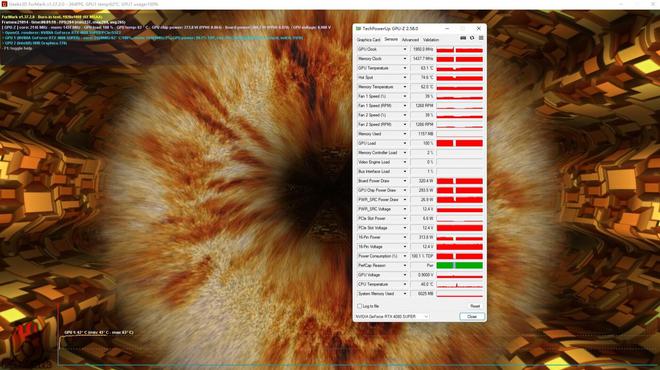Click the GPU-Z app icon in title bar
The height and width of the screenshot is (370, 660).
coord(358,29)
